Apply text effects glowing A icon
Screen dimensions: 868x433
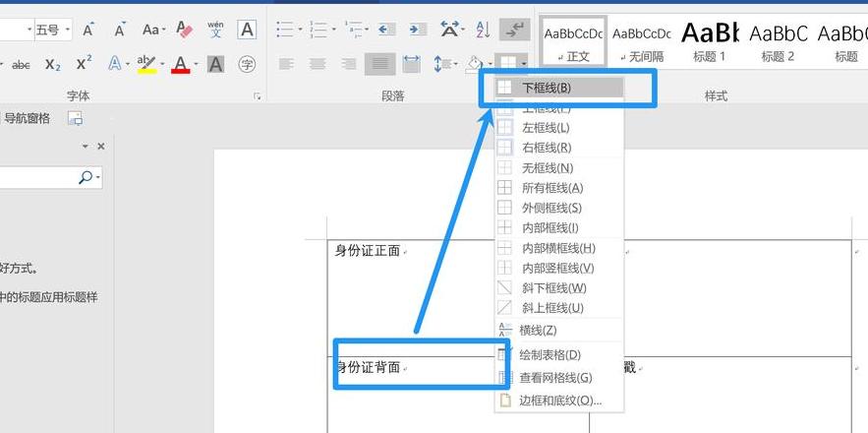click(115, 64)
